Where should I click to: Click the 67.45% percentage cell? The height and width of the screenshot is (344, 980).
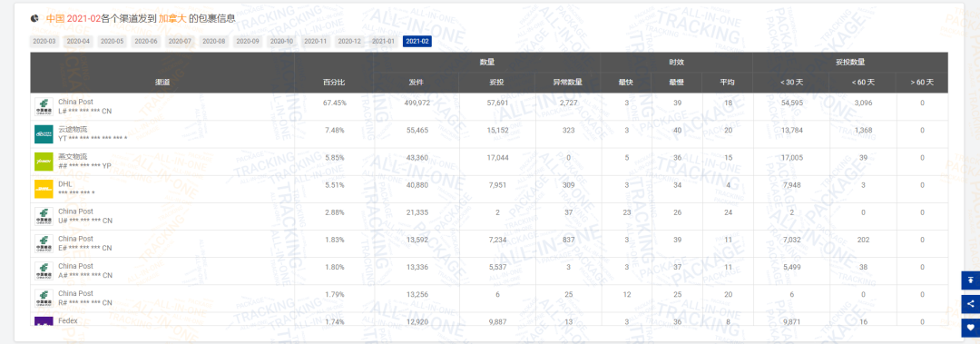[334, 102]
